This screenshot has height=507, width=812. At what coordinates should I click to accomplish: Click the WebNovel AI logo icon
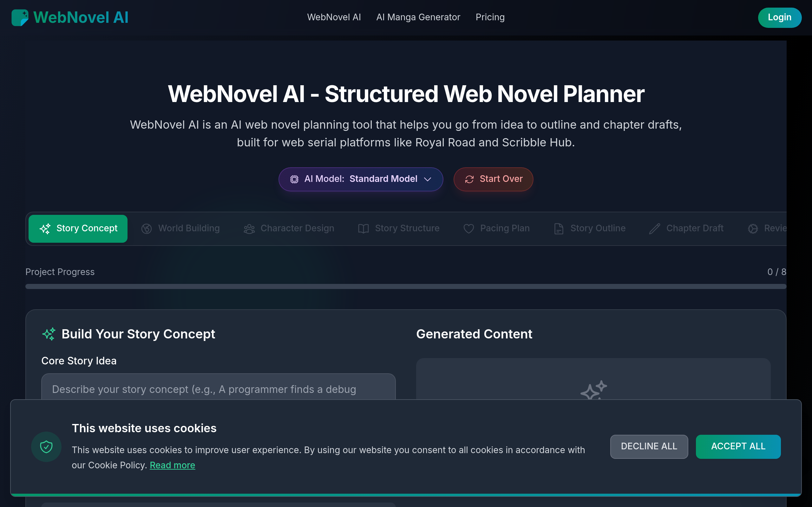[x=20, y=17]
